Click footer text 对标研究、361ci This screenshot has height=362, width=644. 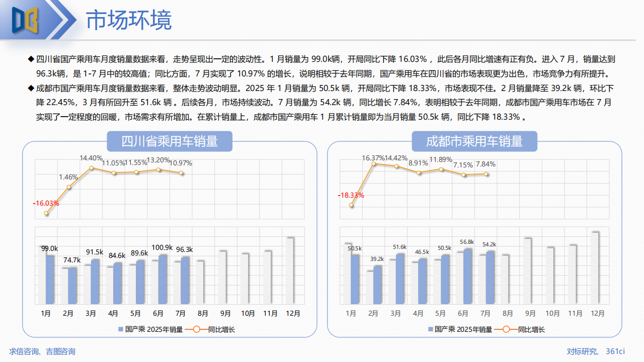596,351
